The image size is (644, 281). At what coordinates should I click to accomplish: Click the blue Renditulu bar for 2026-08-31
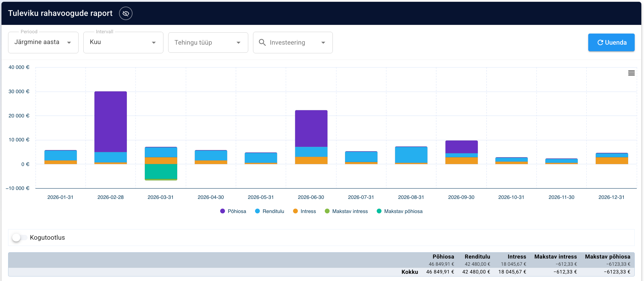pyautogui.click(x=411, y=155)
